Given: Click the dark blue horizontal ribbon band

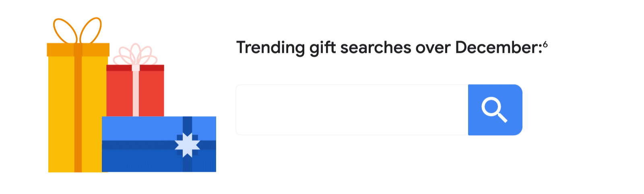Looking at the screenshot, I should 159,145.
